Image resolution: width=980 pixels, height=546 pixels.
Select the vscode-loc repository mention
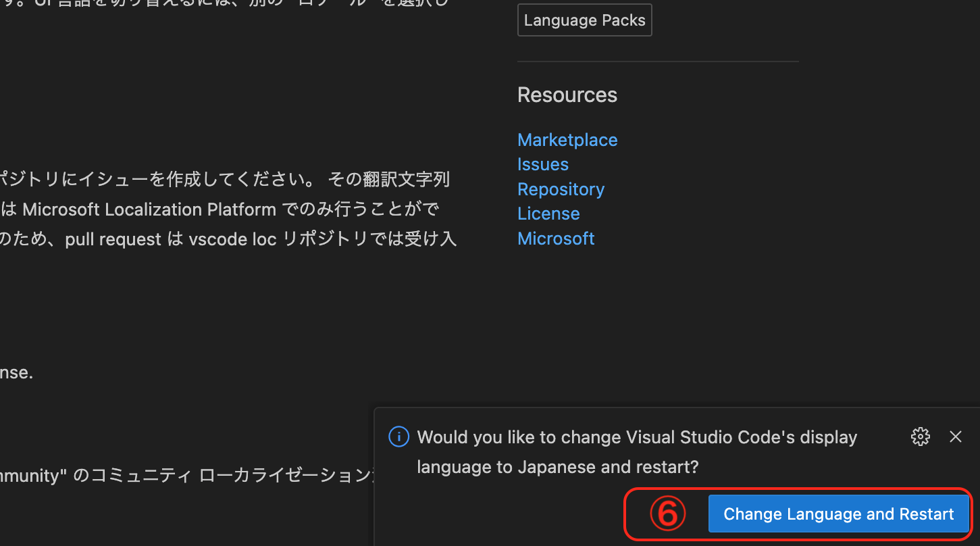click(234, 239)
